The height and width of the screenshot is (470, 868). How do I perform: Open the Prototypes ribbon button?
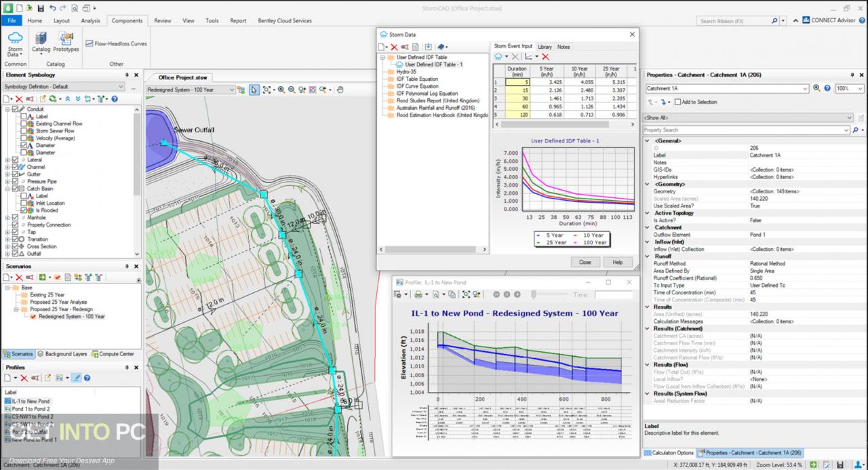click(x=66, y=42)
